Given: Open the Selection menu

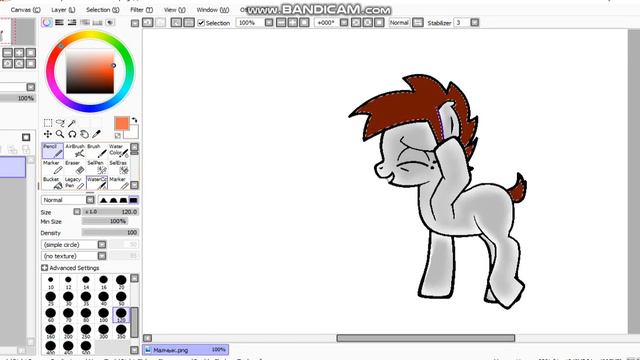Looking at the screenshot, I should (x=102, y=9).
